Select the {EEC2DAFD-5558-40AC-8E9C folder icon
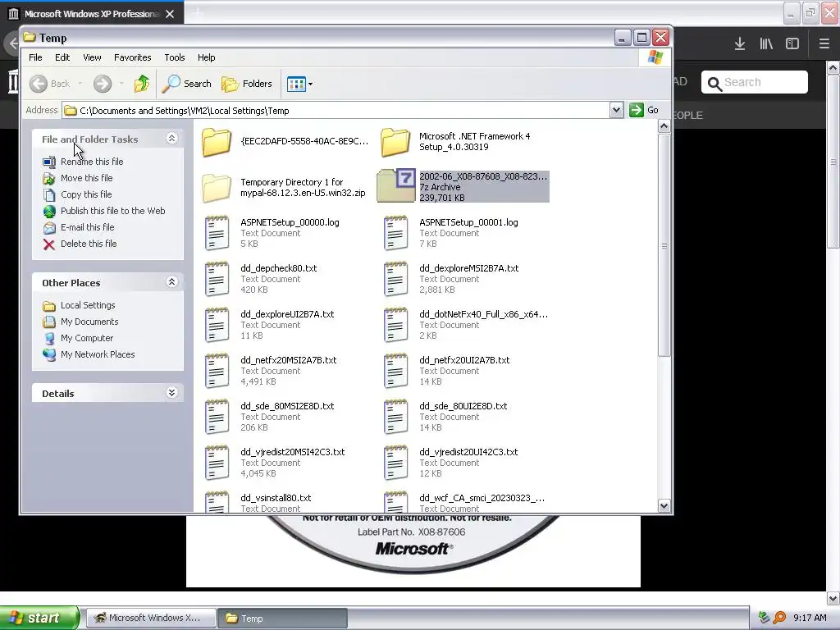This screenshot has width=840, height=630. click(x=217, y=142)
